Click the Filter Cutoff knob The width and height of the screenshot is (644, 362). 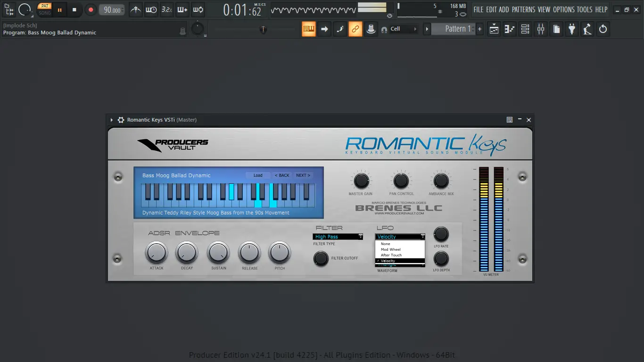pos(321,258)
